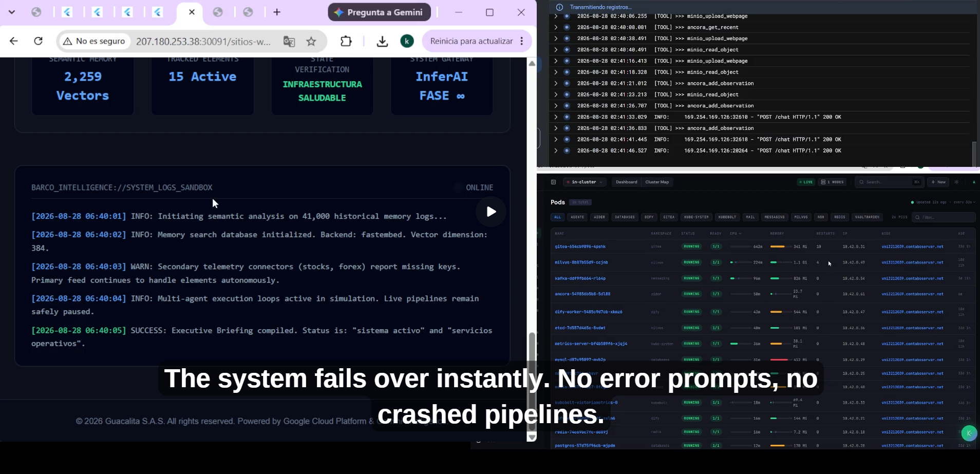This screenshot has height=474, width=980.
Task: Open pod metrics-server-bf4b589f6-xjqj4
Action: click(591, 344)
